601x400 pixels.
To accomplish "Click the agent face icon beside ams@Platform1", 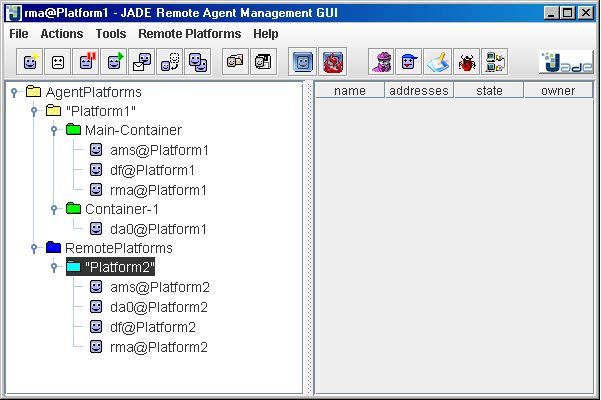I will [x=96, y=150].
